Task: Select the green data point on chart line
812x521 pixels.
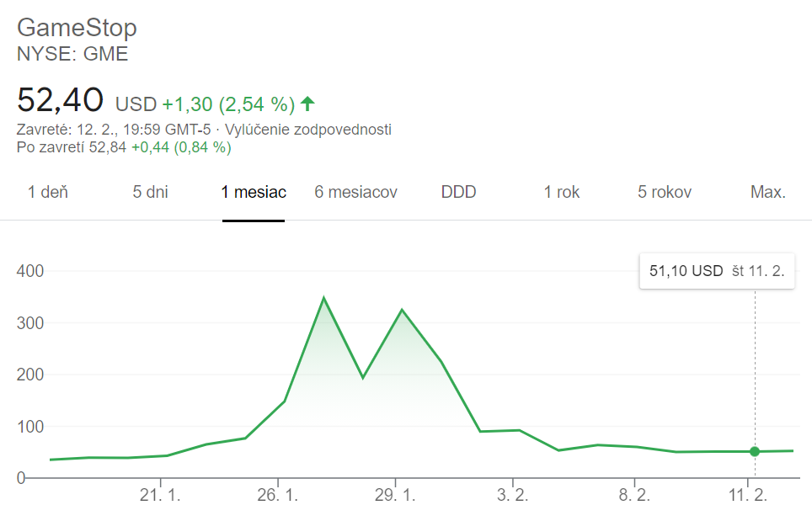Action: [755, 452]
